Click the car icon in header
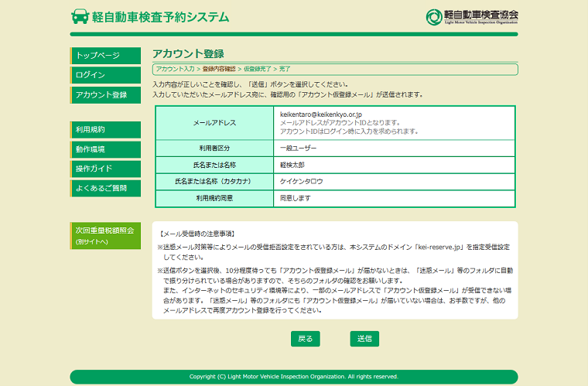This screenshot has width=588, height=386. [x=80, y=17]
